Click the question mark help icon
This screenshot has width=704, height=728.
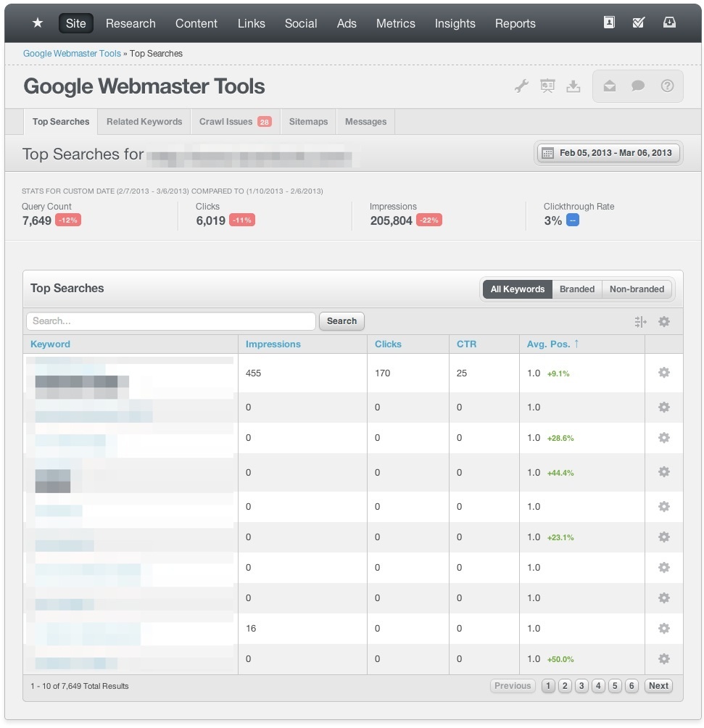tap(667, 86)
